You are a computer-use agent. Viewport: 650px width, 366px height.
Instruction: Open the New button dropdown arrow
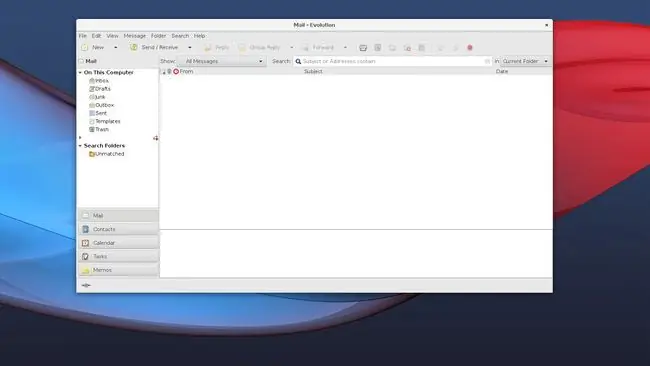[x=116, y=48]
